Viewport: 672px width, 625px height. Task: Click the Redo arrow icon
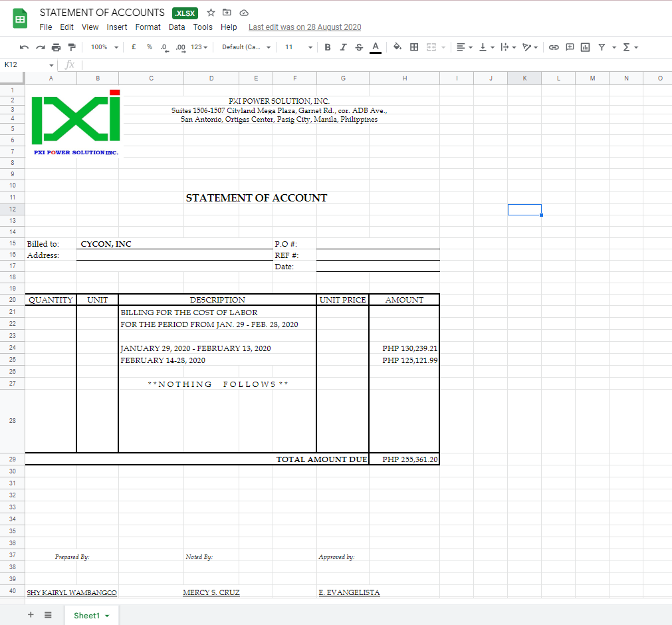coord(41,47)
